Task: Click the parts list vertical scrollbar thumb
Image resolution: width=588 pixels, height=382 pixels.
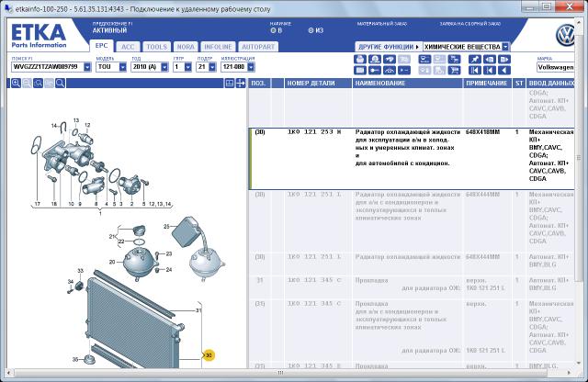Action: click(579, 158)
